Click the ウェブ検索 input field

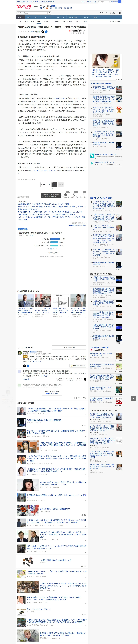(x=103, y=2)
